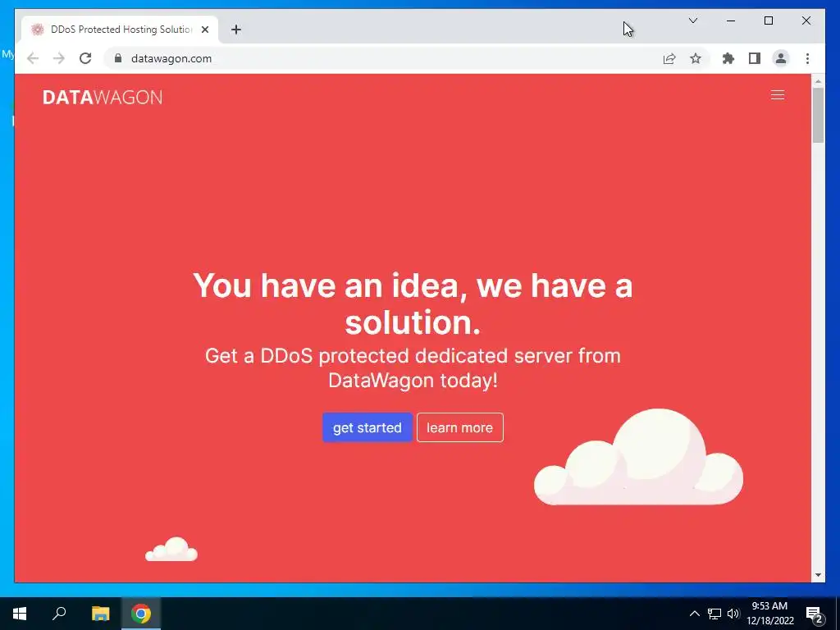Bookmark this tab with star
840x630 pixels.
click(x=696, y=58)
